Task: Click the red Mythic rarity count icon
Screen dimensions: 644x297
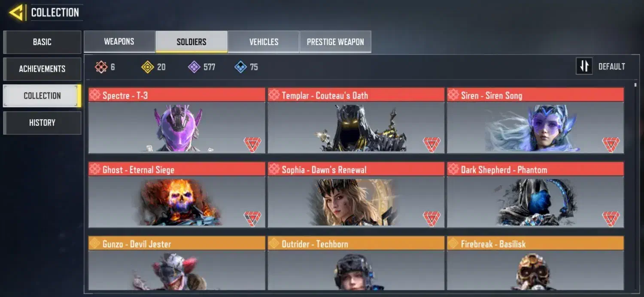Action: (x=101, y=67)
